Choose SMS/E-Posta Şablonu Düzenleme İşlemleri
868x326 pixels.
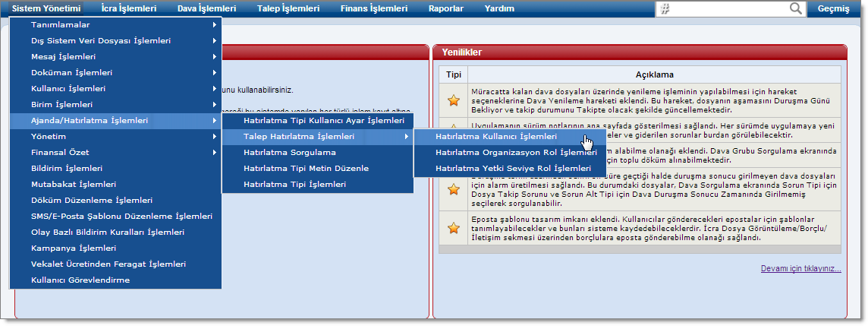[115, 217]
